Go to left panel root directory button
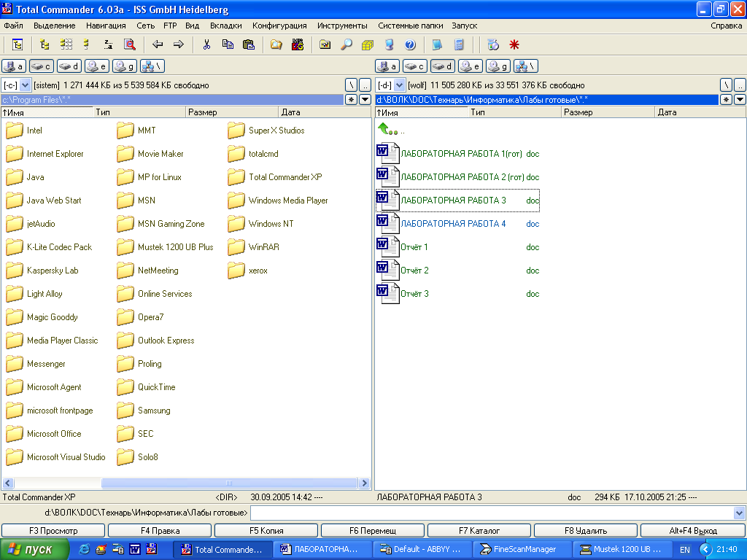This screenshot has width=747, height=560. pos(351,85)
